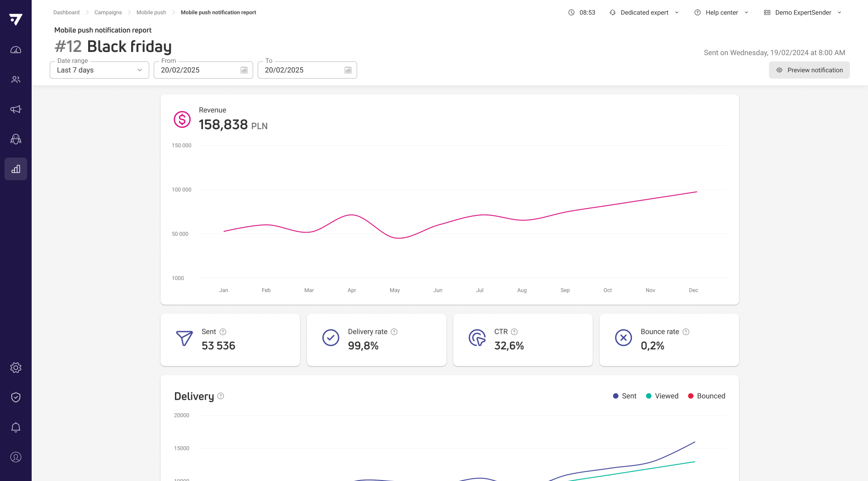This screenshot has width=868, height=481.
Task: Expand the Dedicated expert menu
Action: tap(644, 13)
